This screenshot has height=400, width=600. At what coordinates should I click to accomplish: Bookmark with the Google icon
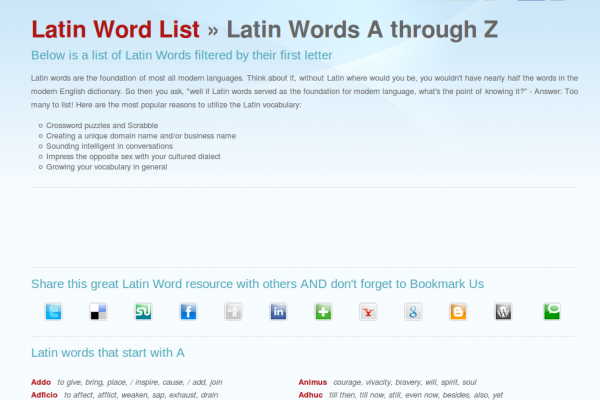point(413,312)
